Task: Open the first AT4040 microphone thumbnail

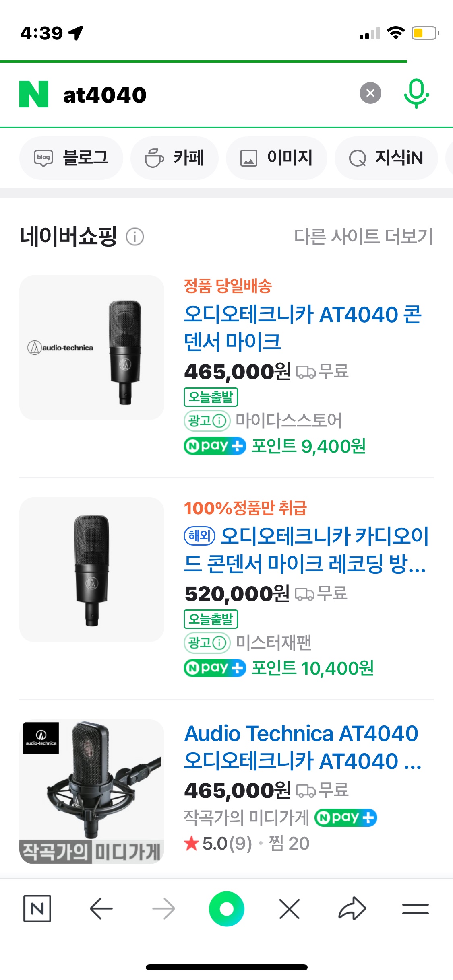Action: pos(92,348)
